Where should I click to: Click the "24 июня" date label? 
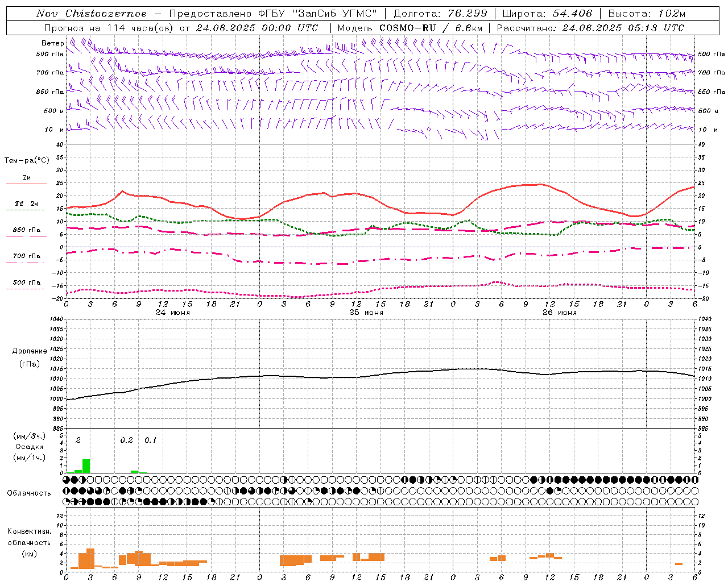tap(173, 313)
